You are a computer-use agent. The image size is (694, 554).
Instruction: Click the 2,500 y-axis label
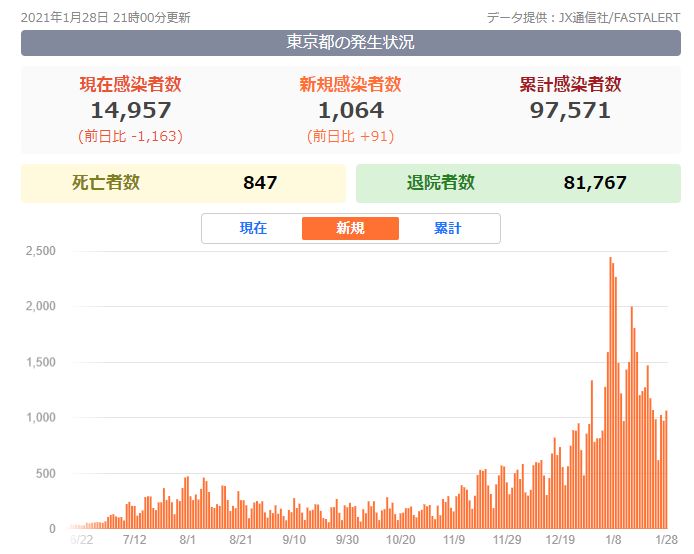(41, 251)
